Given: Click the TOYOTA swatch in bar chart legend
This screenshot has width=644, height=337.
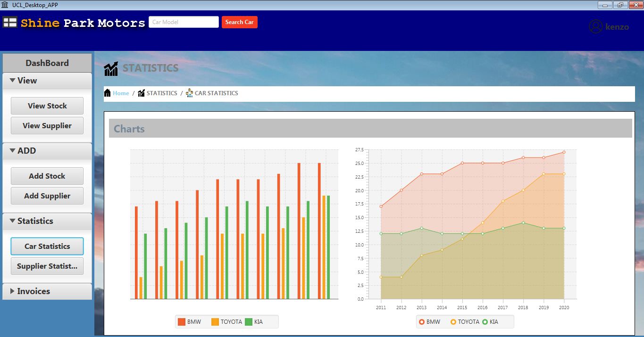Looking at the screenshot, I should pyautogui.click(x=215, y=322).
